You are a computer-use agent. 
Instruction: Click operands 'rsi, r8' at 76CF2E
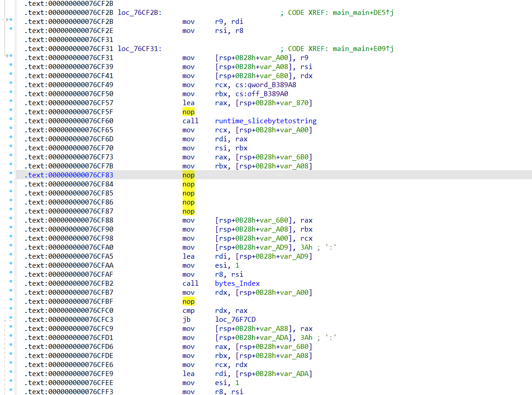[x=229, y=31]
